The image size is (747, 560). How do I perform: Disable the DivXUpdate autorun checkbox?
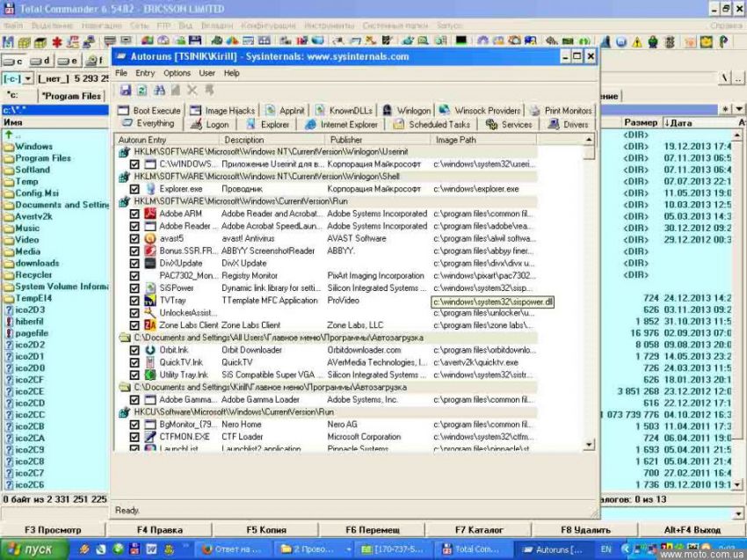(134, 264)
